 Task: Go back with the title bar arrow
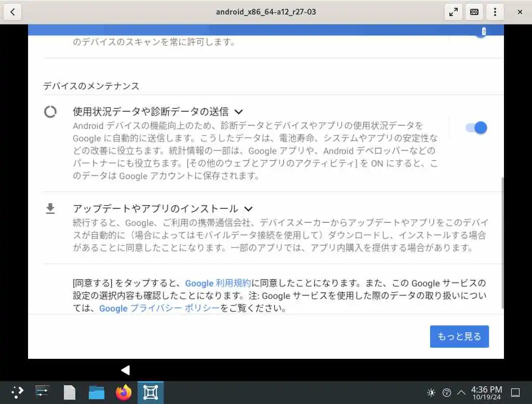click(12, 12)
